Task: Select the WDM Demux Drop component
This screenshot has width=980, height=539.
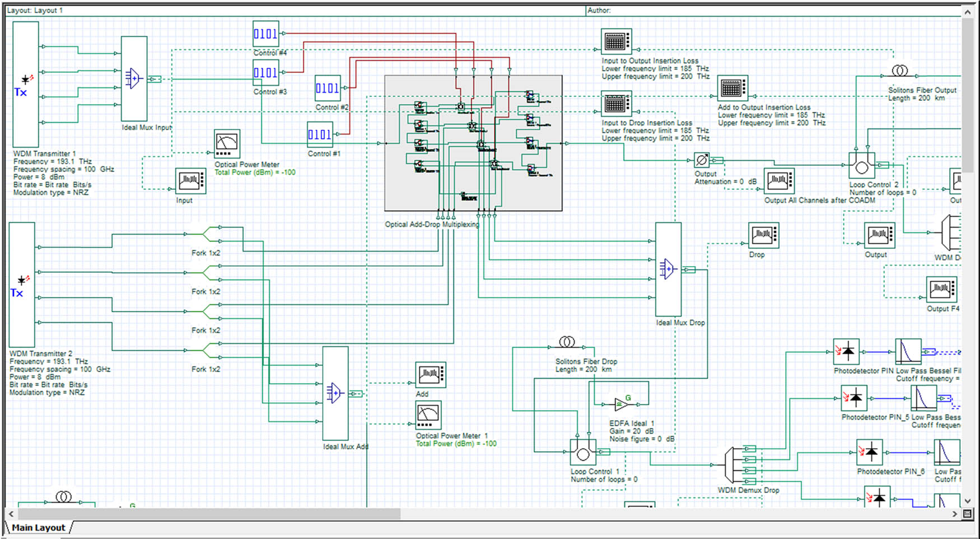Action: 730,465
